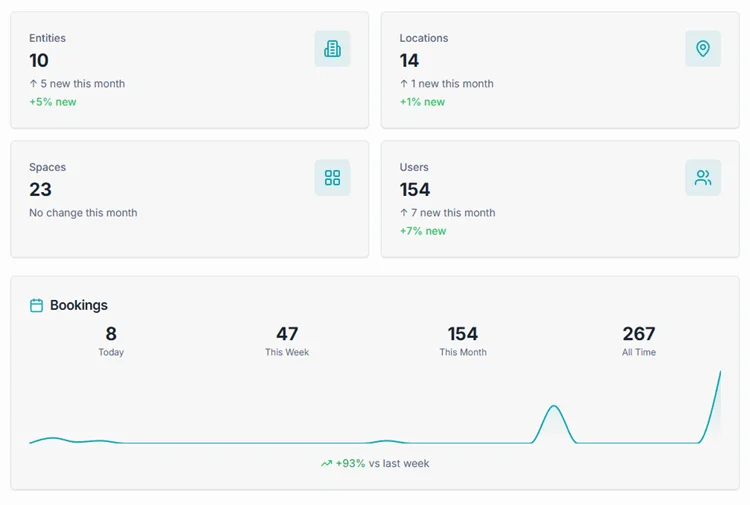Click the Bookings section title
The image size is (750, 505).
coord(79,306)
